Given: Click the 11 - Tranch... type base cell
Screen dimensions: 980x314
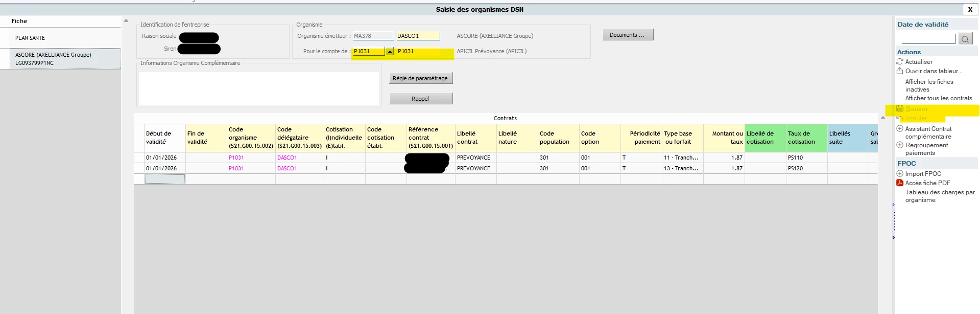Looking at the screenshot, I should click(683, 158).
